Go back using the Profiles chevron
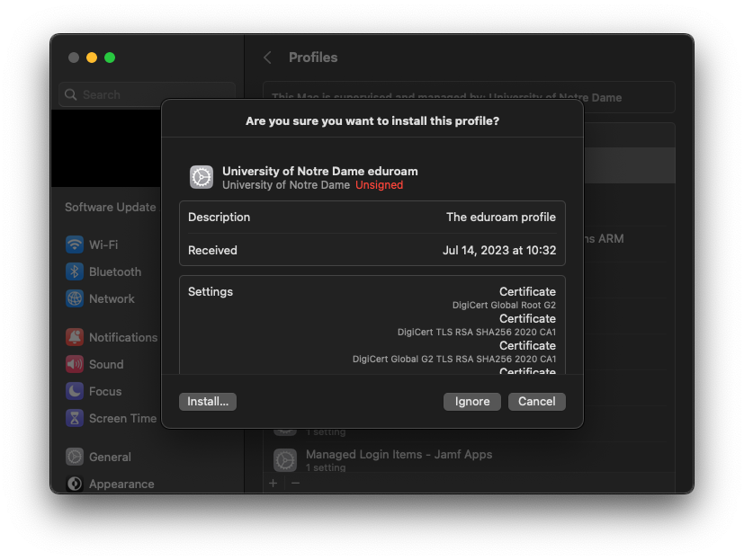This screenshot has height=560, width=744. 267,58
